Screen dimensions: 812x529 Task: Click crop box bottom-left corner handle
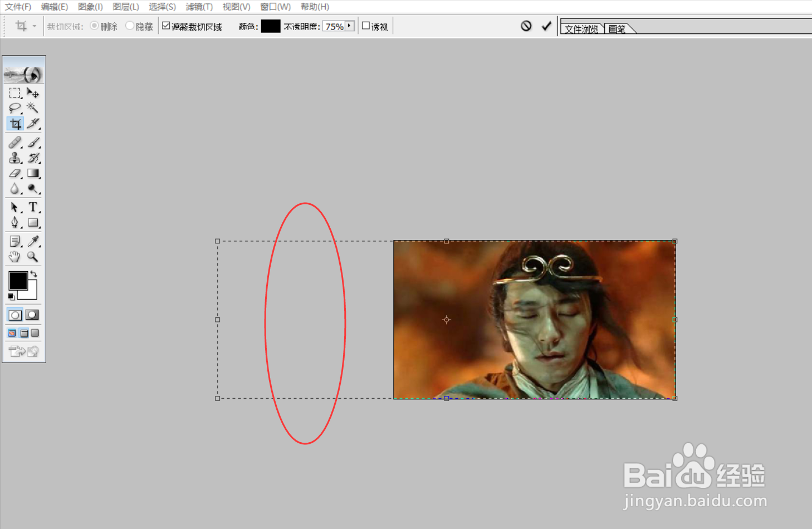[218, 398]
